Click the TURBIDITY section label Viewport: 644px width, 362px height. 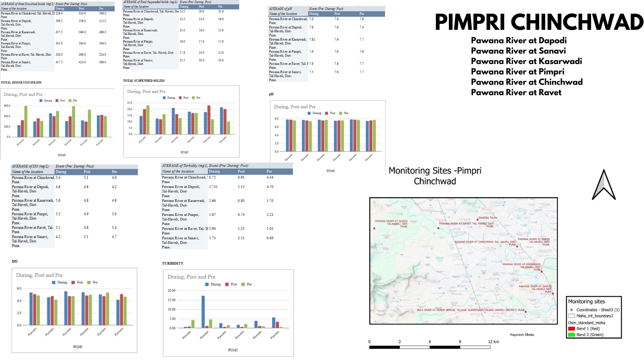[172, 263]
